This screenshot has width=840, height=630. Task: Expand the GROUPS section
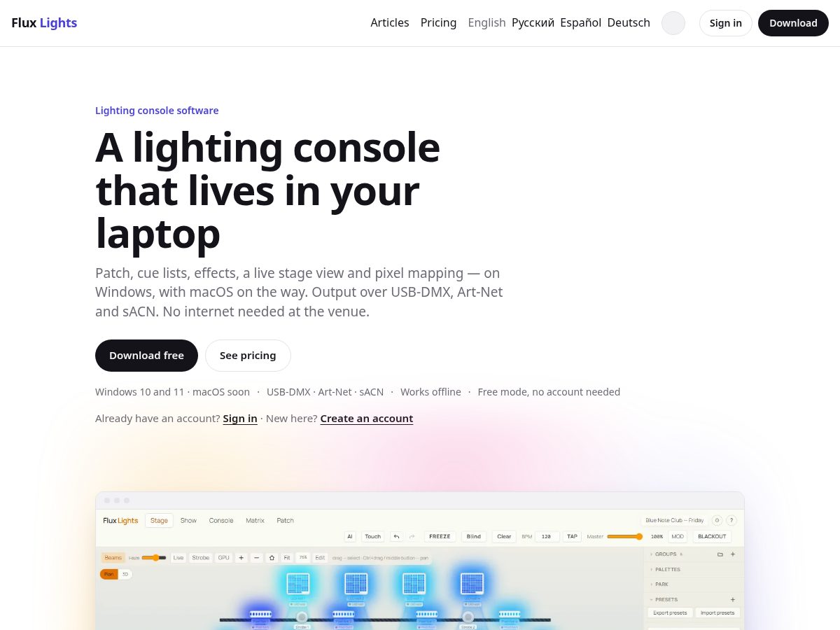666,554
